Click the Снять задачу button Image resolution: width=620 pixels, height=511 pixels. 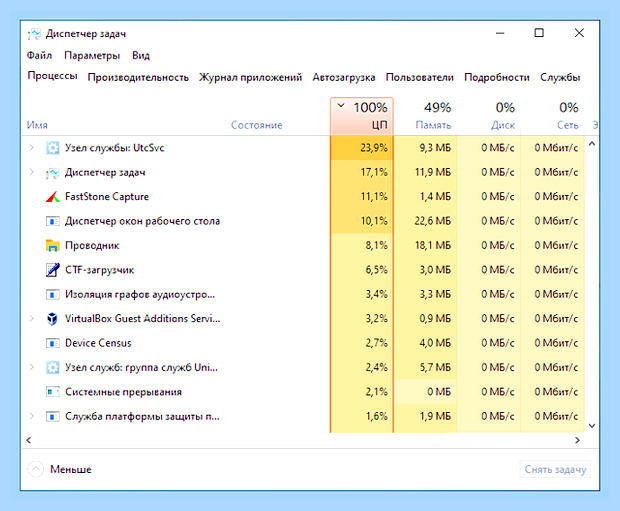[x=555, y=469]
